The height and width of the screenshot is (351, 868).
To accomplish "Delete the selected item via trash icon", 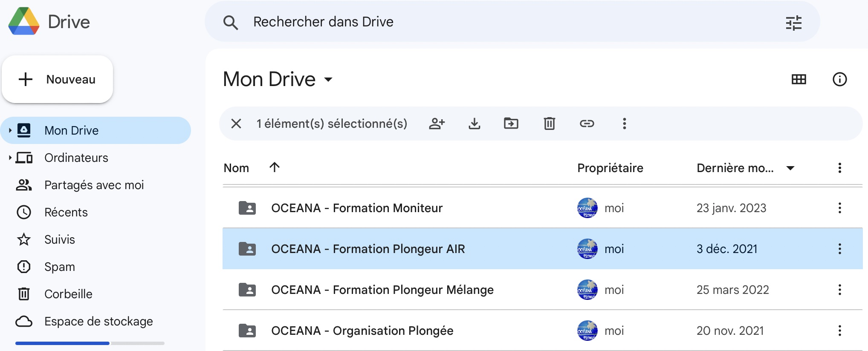I will click(550, 124).
